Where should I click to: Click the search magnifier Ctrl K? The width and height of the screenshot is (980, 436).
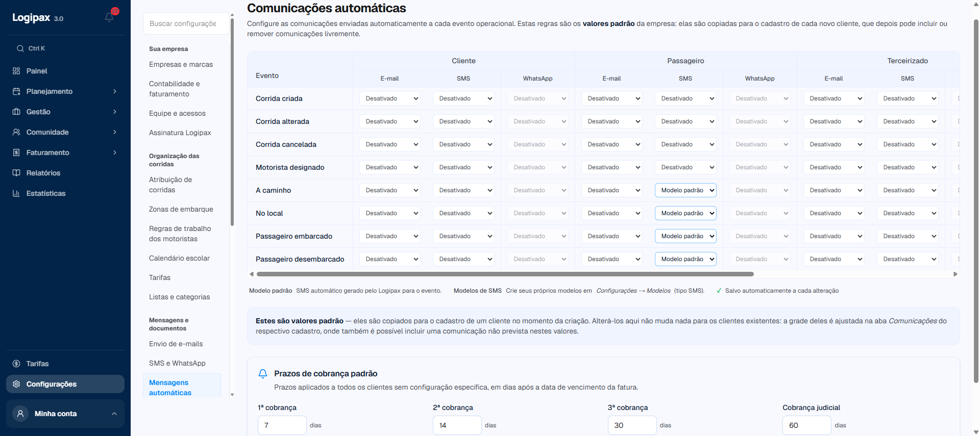pos(20,48)
